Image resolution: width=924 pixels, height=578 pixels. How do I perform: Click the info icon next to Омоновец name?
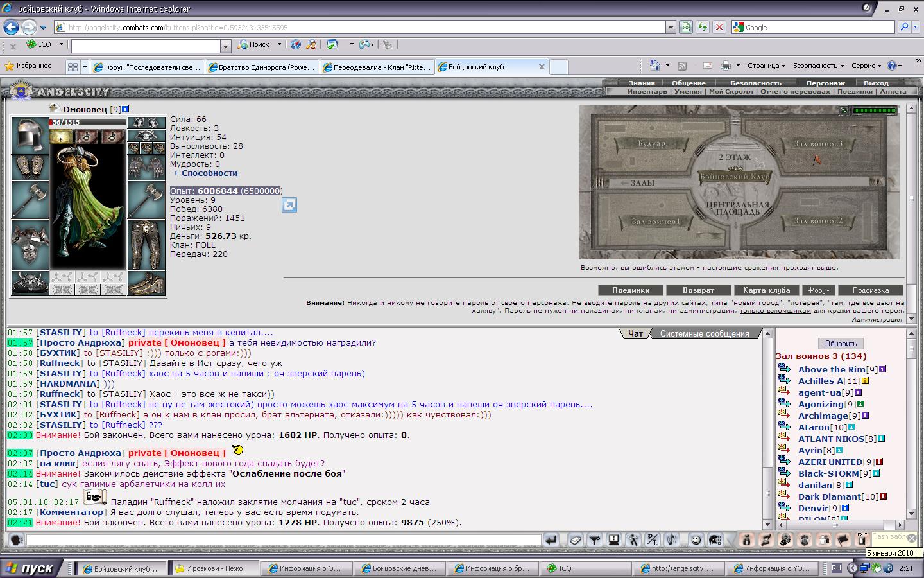[x=126, y=109]
